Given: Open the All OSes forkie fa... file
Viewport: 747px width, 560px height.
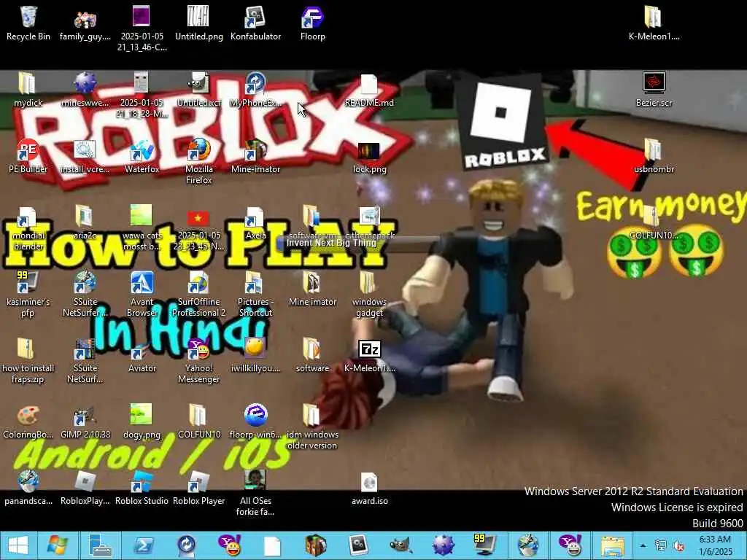Looking at the screenshot, I should [x=255, y=494].
